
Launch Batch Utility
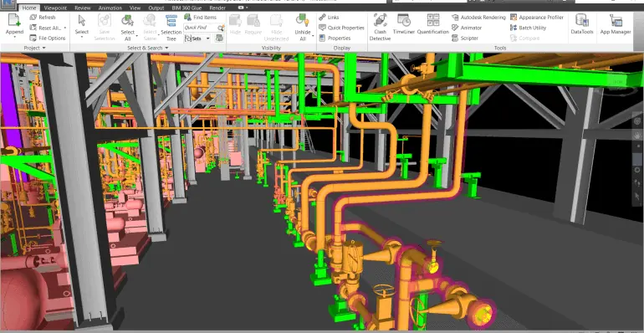(529, 28)
